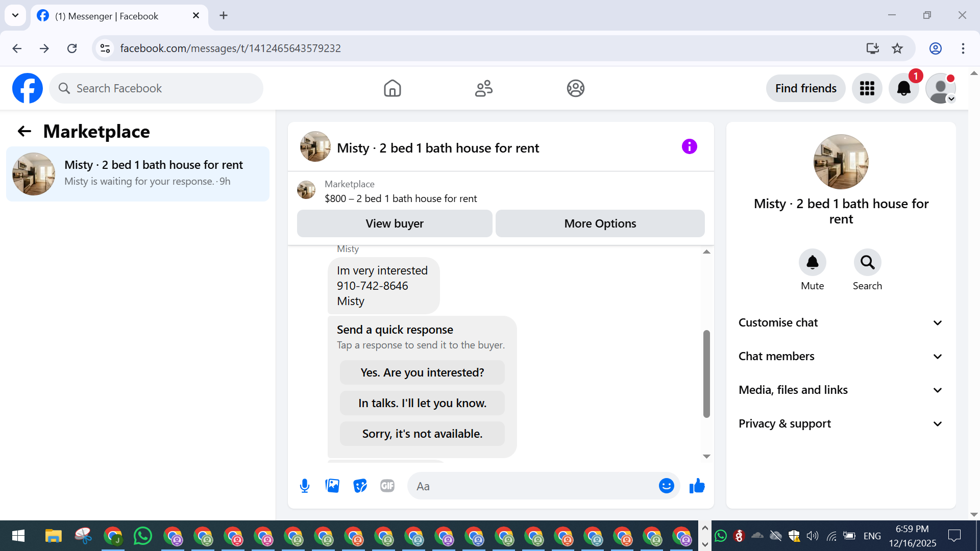Click the More Options button
Image resolution: width=980 pixels, height=551 pixels.
point(600,223)
